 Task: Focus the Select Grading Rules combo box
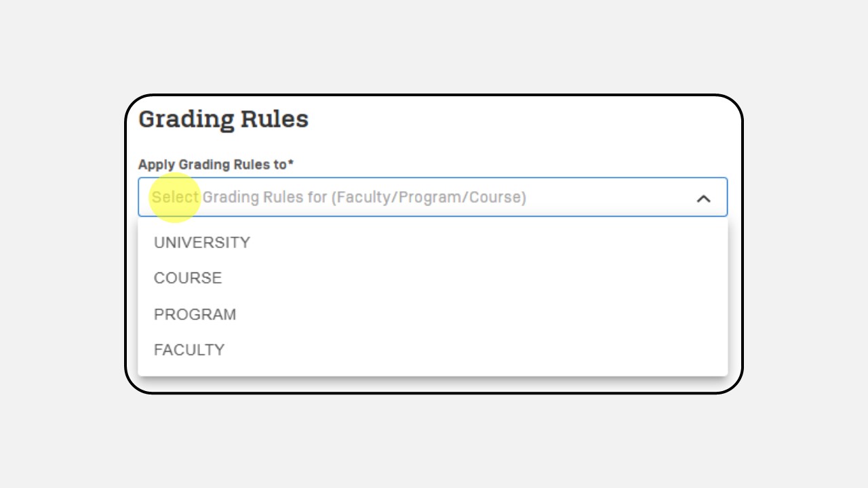click(433, 197)
